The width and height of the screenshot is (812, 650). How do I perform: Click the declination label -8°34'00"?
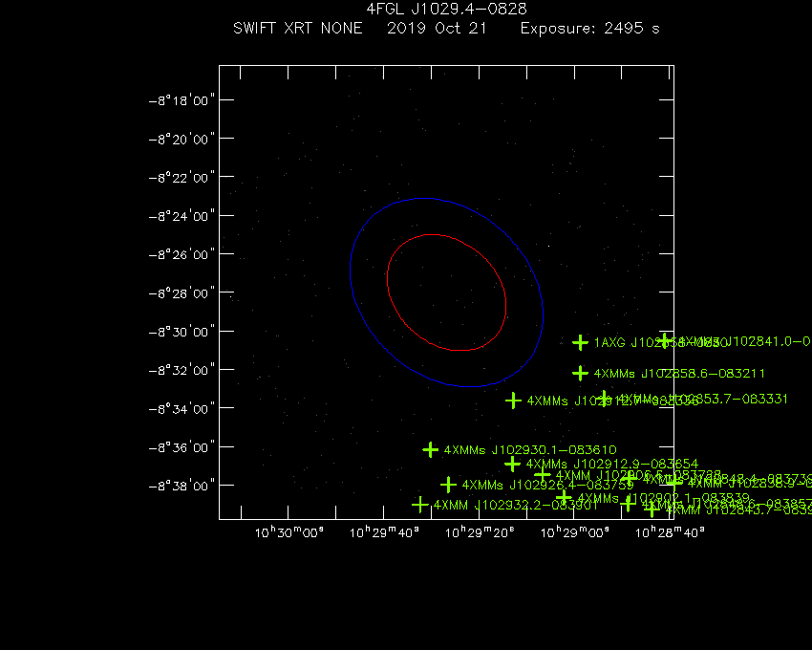click(182, 408)
